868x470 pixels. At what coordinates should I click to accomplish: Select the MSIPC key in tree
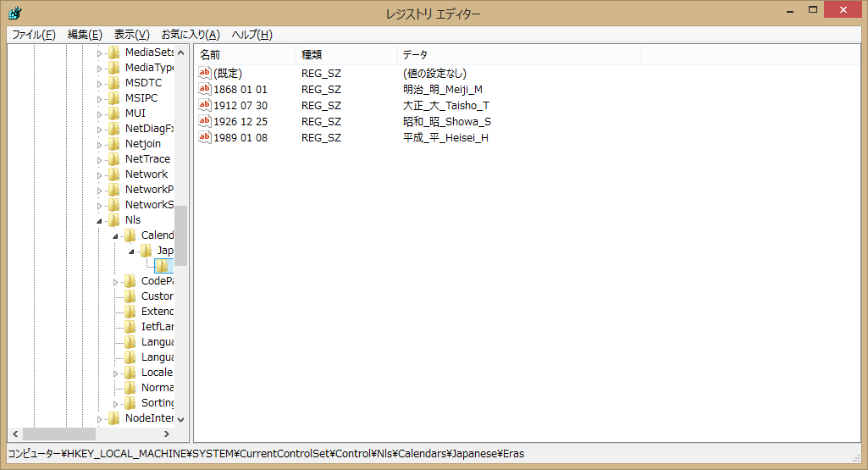coord(141,98)
